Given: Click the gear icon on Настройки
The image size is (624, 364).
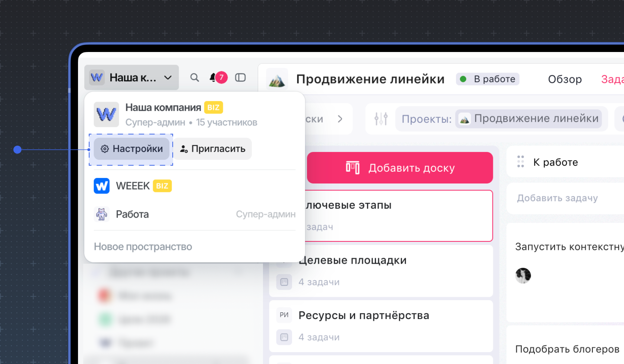Looking at the screenshot, I should tap(104, 149).
